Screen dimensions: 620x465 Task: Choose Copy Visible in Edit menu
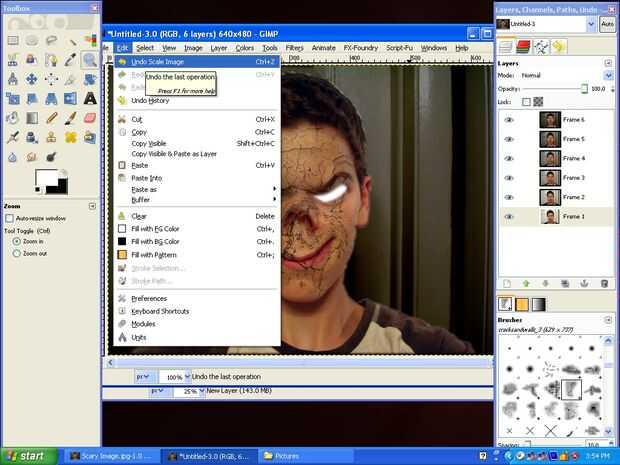196,143
